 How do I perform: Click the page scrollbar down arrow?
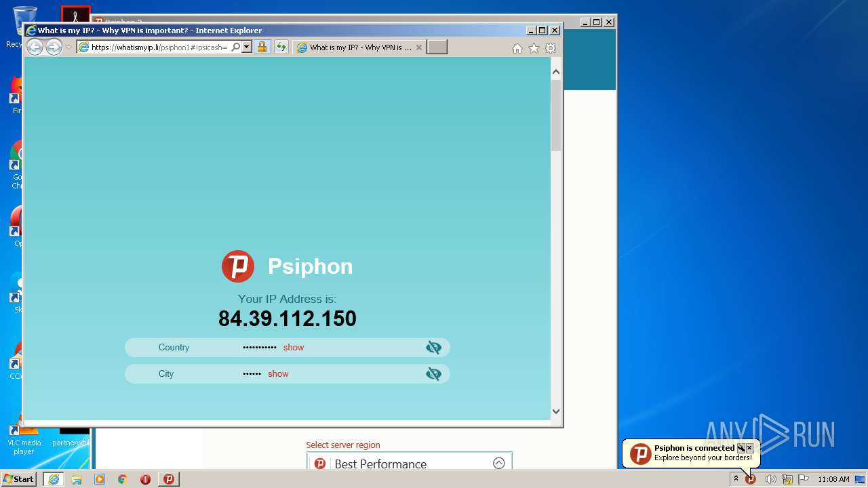(x=556, y=411)
